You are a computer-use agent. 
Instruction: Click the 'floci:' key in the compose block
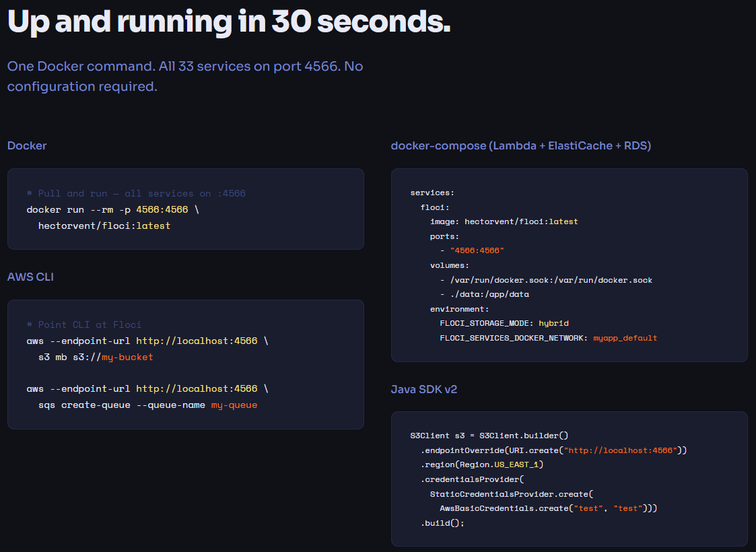pyautogui.click(x=435, y=207)
